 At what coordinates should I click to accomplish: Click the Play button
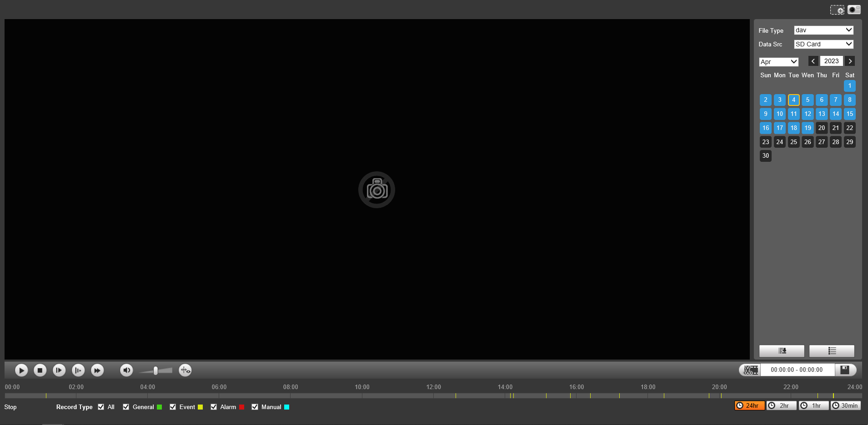click(x=21, y=370)
